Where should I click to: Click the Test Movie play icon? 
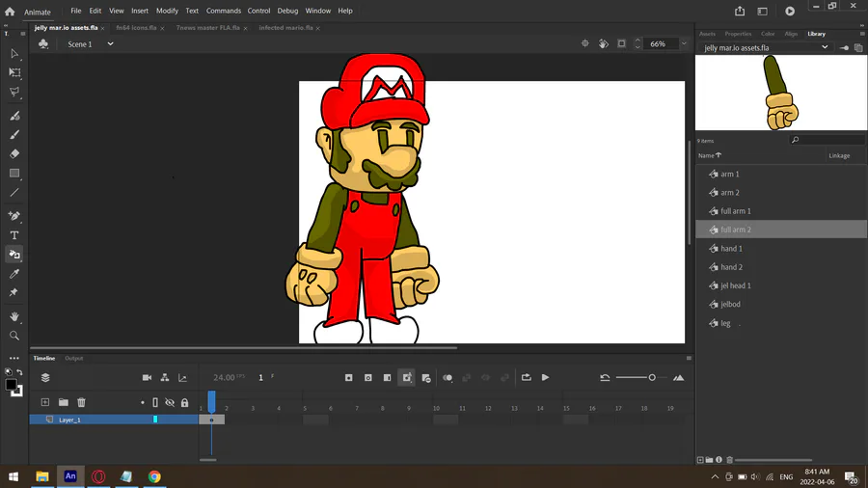(790, 11)
